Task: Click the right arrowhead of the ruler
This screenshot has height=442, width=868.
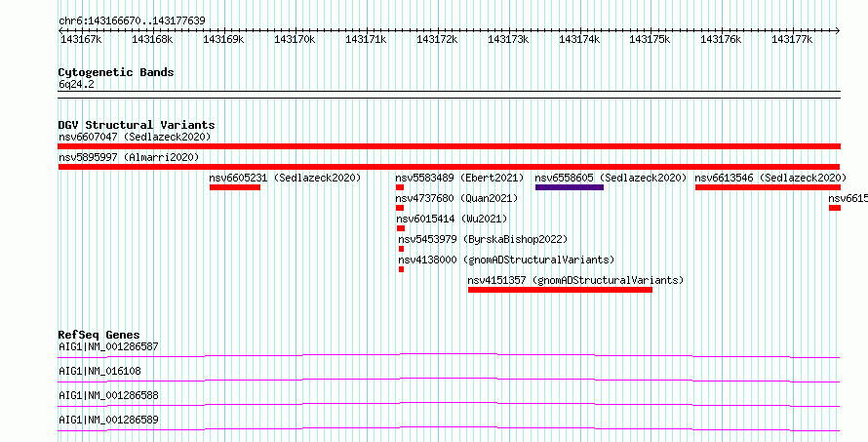Action: (x=838, y=31)
